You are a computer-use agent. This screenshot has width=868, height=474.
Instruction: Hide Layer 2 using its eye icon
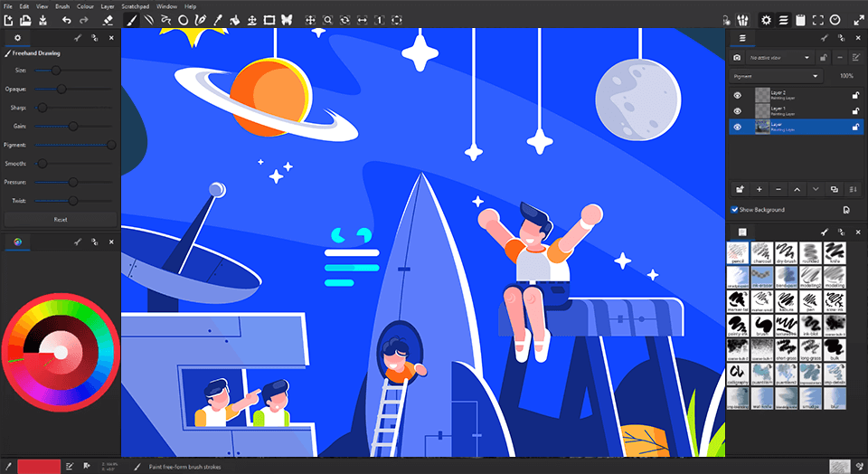pyautogui.click(x=737, y=94)
